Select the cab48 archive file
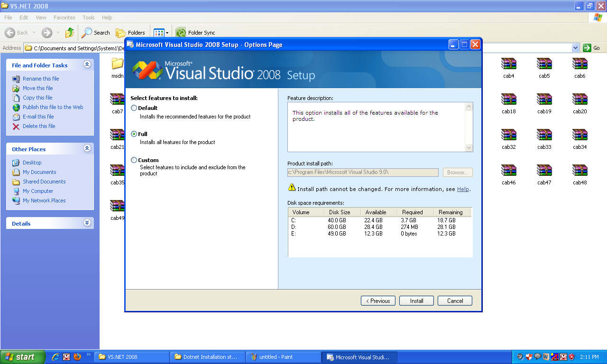Image resolution: width=607 pixels, height=364 pixels. point(580,175)
